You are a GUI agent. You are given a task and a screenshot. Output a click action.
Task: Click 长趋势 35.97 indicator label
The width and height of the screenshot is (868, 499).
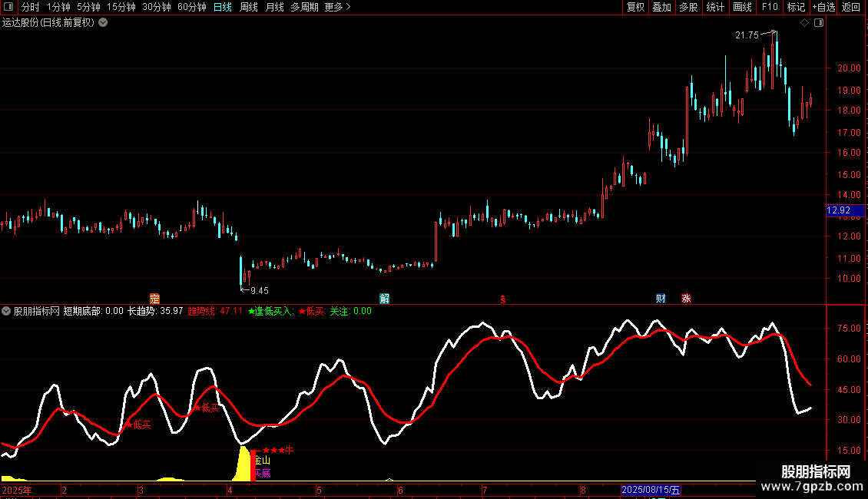pyautogui.click(x=155, y=311)
